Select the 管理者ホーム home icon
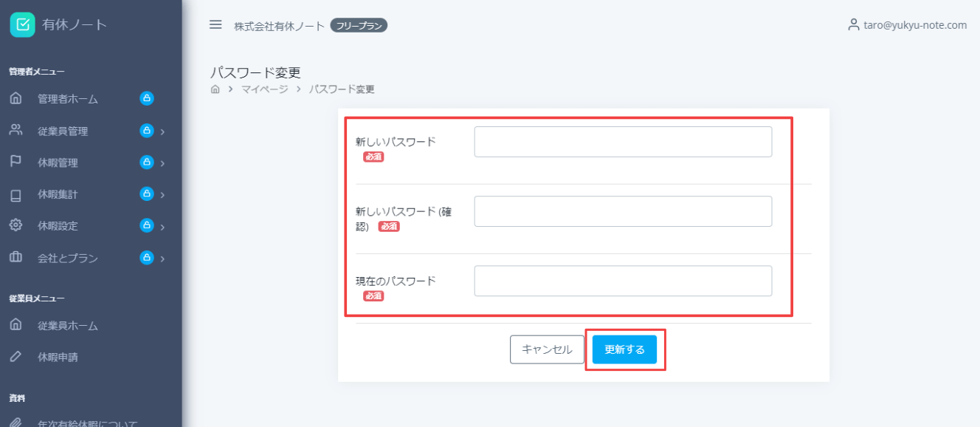This screenshot has height=427, width=980. (x=15, y=98)
